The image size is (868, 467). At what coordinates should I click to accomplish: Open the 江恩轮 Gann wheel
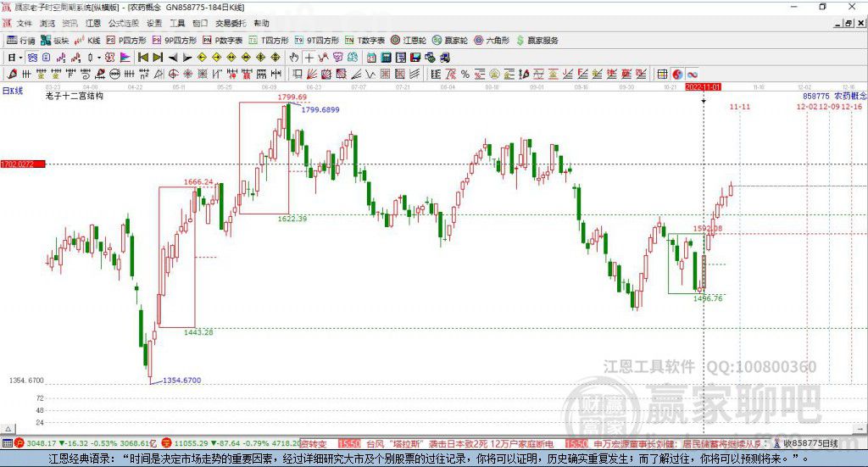(409, 41)
